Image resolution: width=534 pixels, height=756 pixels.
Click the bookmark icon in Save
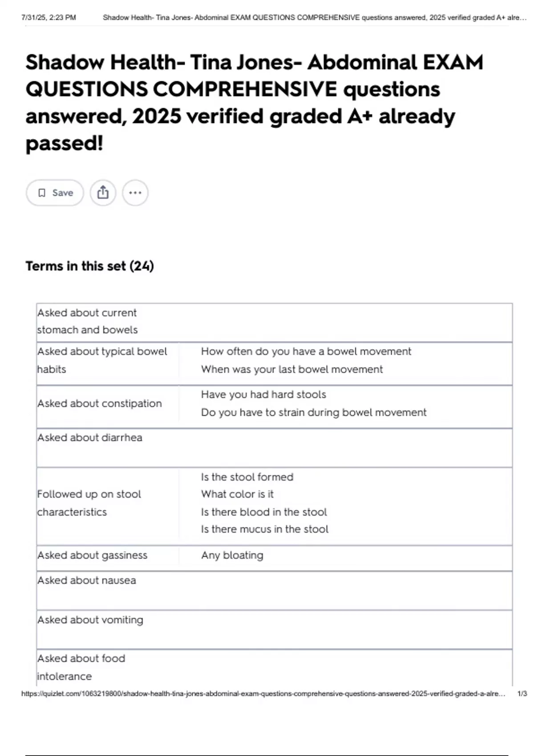pyautogui.click(x=42, y=193)
